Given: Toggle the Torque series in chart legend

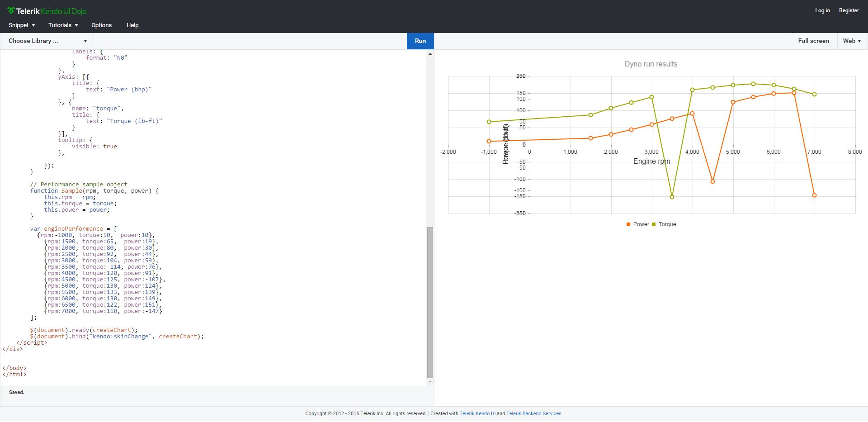Looking at the screenshot, I should coord(664,224).
